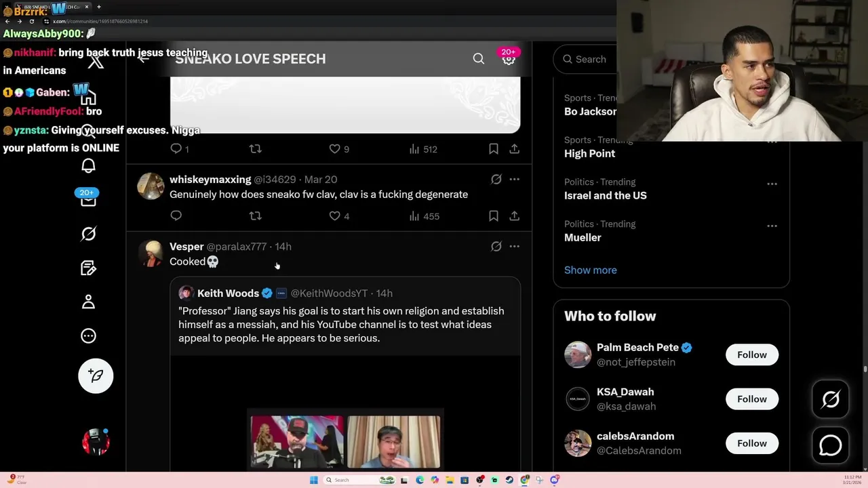Share the post with 512 views
Screen dimensions: 868x488
tap(515, 148)
